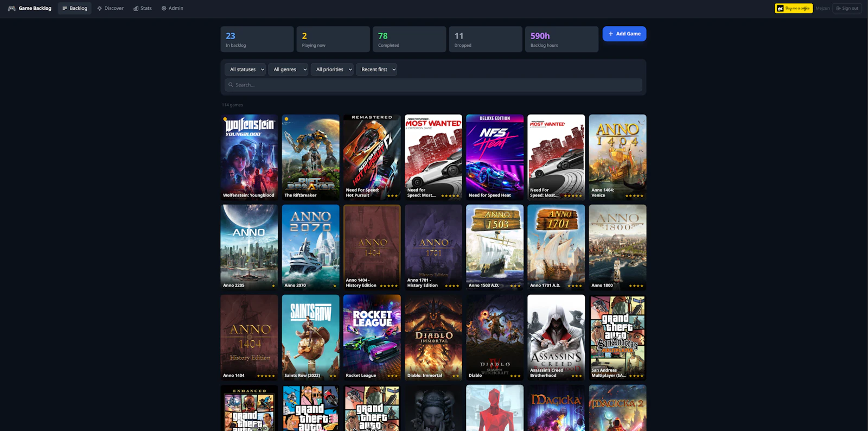The width and height of the screenshot is (868, 431).
Task: Click the star rating on Anno 1800
Action: [636, 286]
